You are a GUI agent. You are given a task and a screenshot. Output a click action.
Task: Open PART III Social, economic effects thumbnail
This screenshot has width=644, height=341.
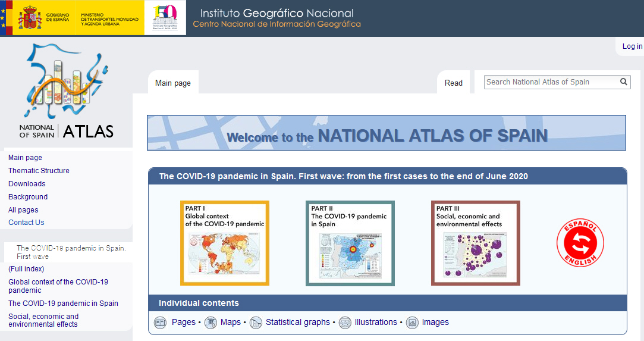[x=476, y=243]
